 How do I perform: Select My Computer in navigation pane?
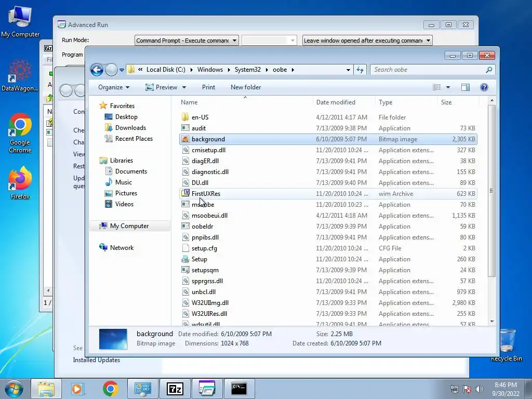pyautogui.click(x=129, y=226)
